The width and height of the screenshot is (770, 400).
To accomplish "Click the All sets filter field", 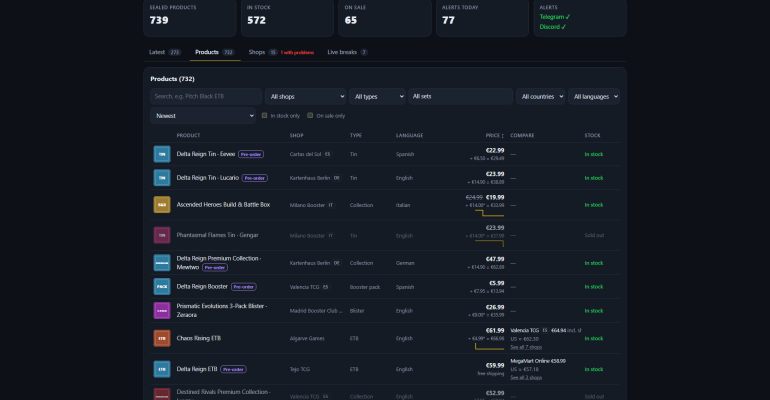I will 461,97.
